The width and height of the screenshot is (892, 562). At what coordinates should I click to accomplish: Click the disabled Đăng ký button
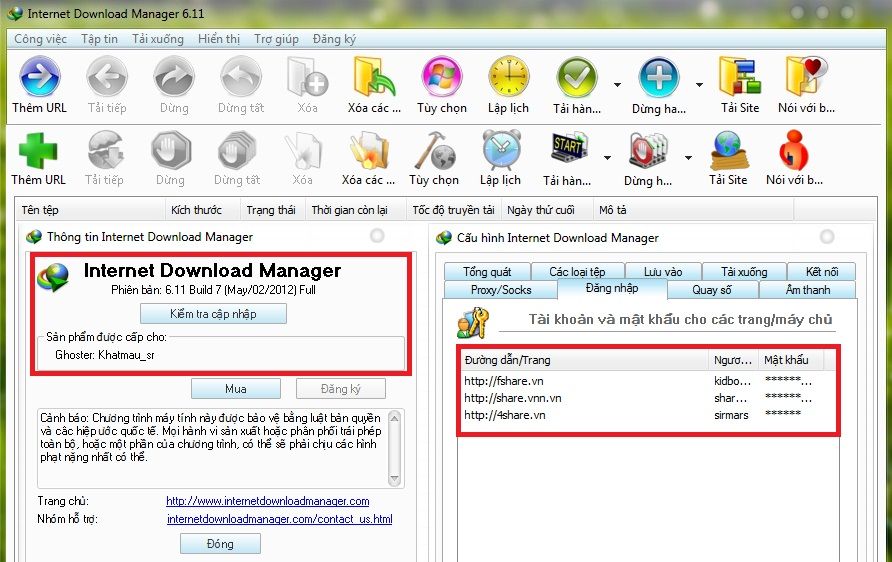pos(341,389)
